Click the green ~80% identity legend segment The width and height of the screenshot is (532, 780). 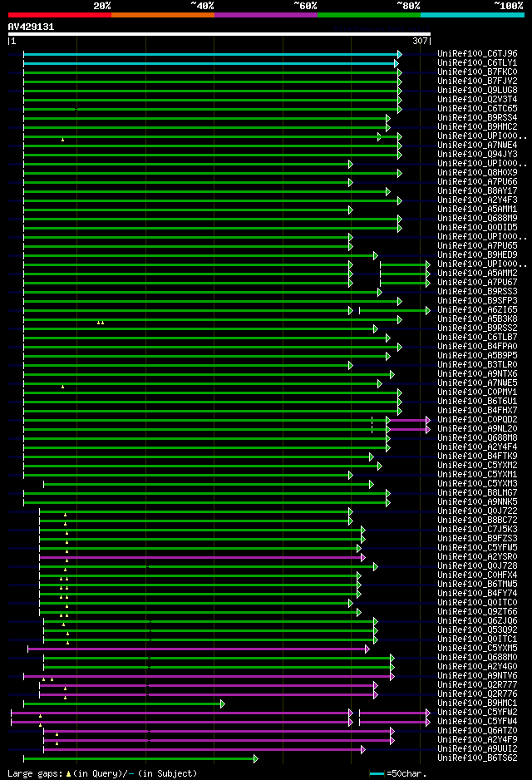click(369, 15)
